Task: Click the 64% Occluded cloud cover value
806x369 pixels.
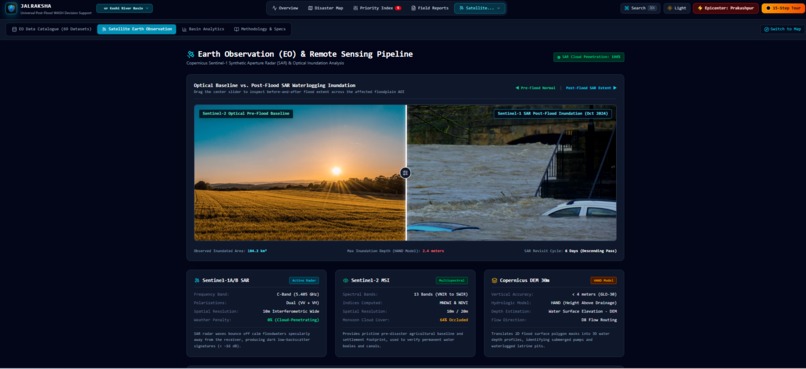Action: tap(453, 320)
